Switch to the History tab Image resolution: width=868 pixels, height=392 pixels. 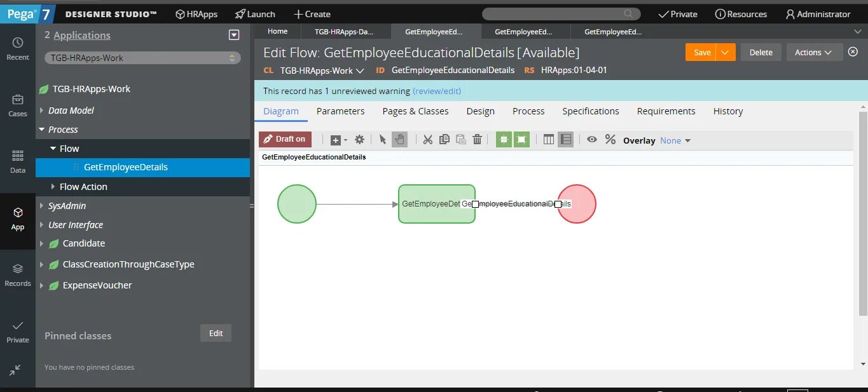click(728, 111)
